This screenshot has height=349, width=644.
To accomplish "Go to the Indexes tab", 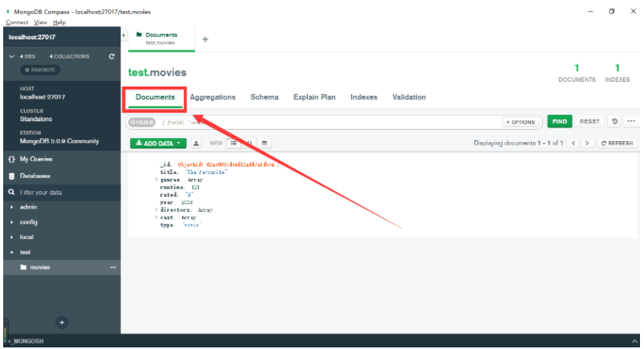I will [364, 97].
